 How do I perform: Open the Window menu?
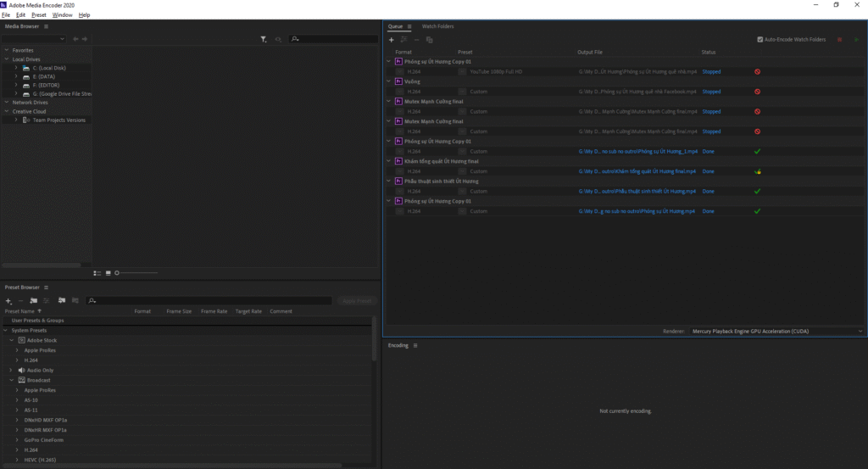click(62, 15)
